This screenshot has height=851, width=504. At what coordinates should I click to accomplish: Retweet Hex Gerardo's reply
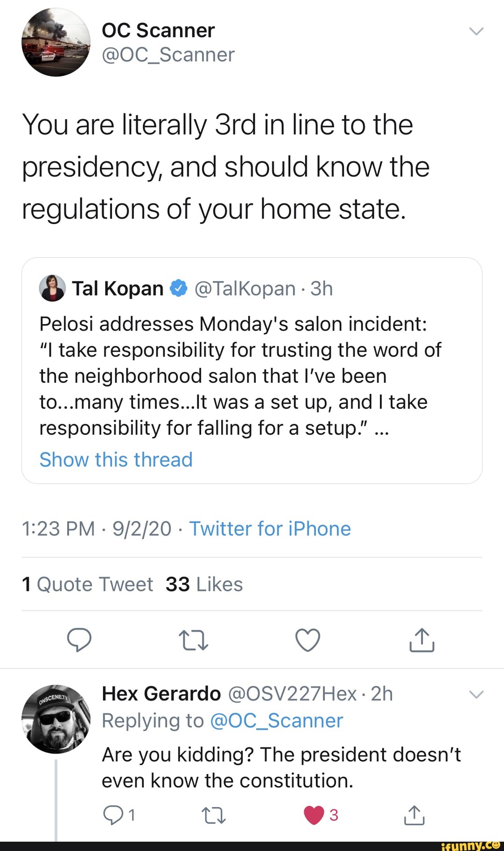pos(214,816)
